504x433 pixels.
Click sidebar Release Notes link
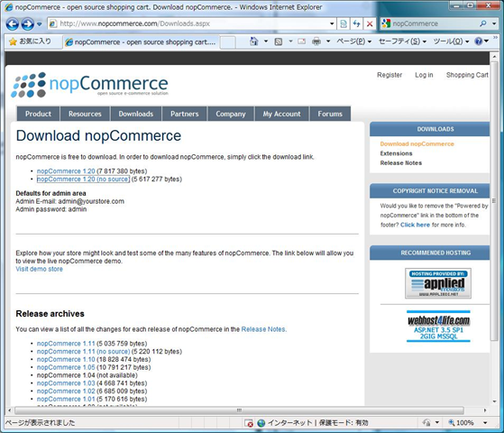pos(401,162)
